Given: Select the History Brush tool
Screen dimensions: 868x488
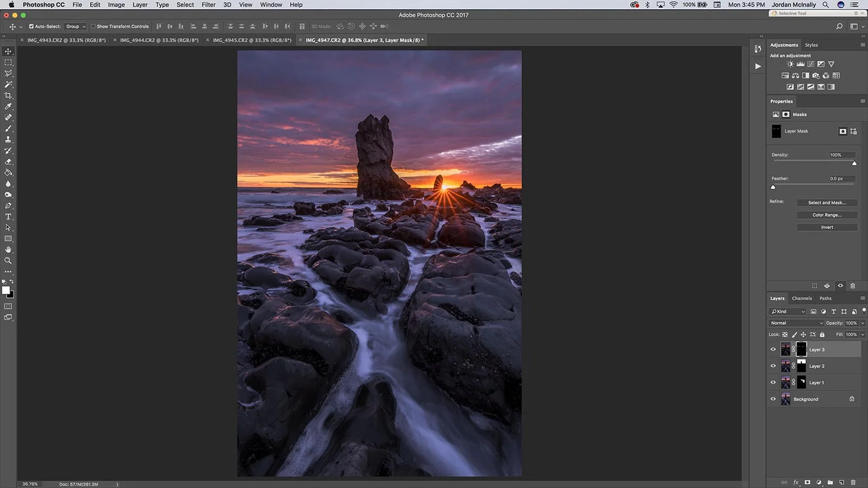Looking at the screenshot, I should click(x=8, y=150).
